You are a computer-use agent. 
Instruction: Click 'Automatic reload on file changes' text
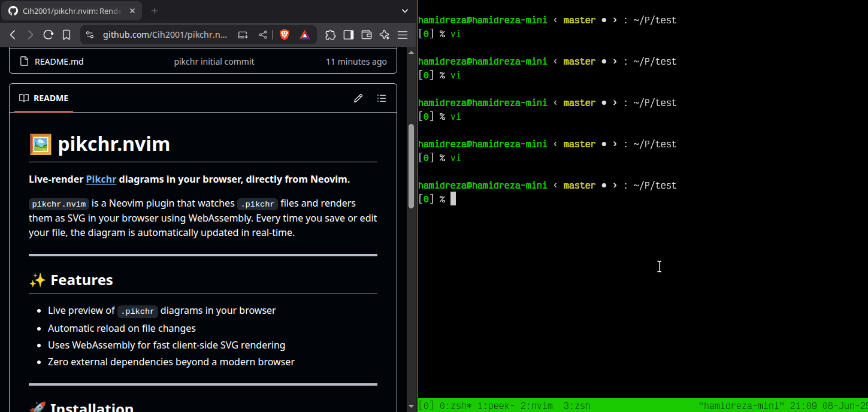click(x=122, y=328)
